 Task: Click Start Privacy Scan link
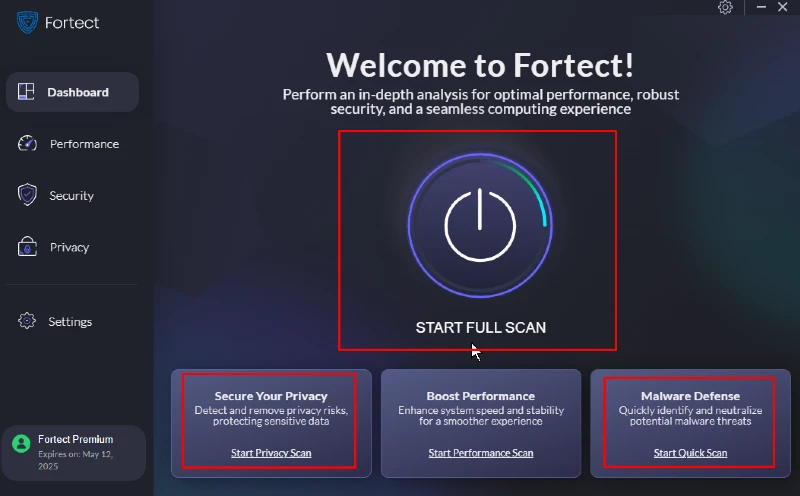click(x=271, y=453)
